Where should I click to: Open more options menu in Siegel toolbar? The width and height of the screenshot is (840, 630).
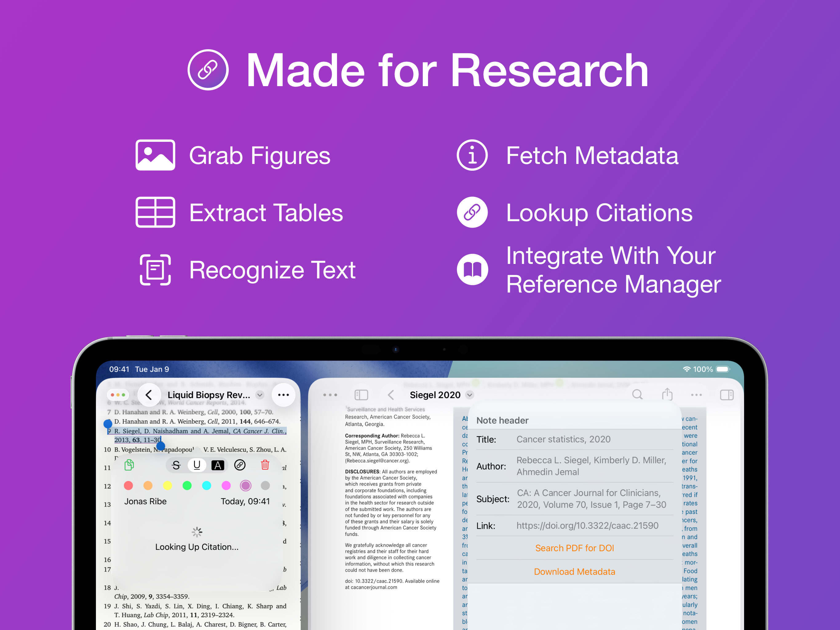click(x=696, y=395)
